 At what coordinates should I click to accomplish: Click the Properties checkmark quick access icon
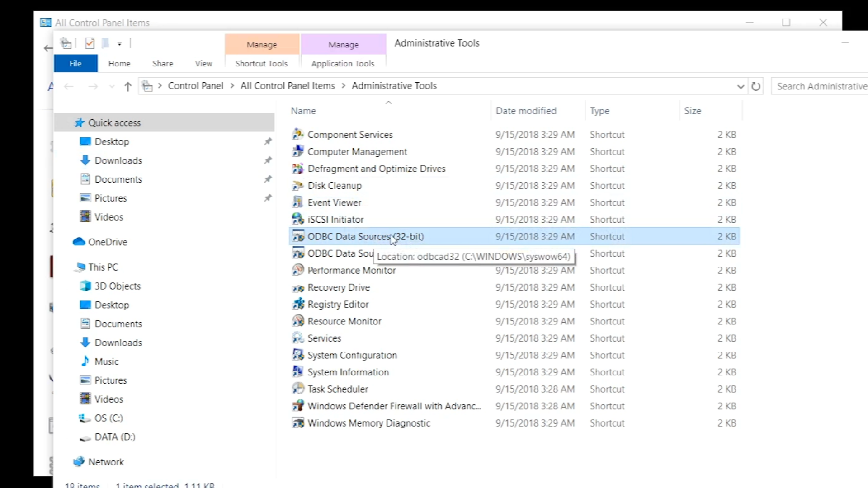(x=90, y=43)
